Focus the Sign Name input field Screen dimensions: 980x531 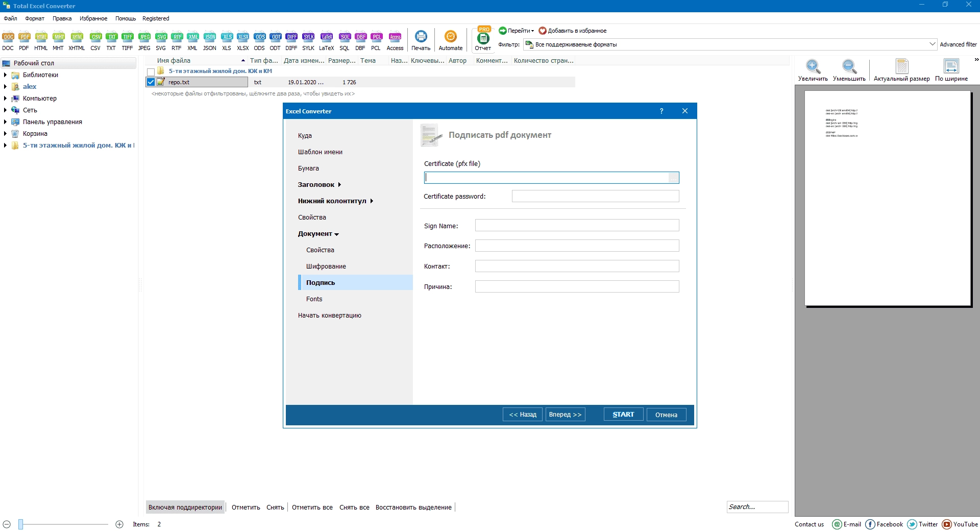[577, 225]
